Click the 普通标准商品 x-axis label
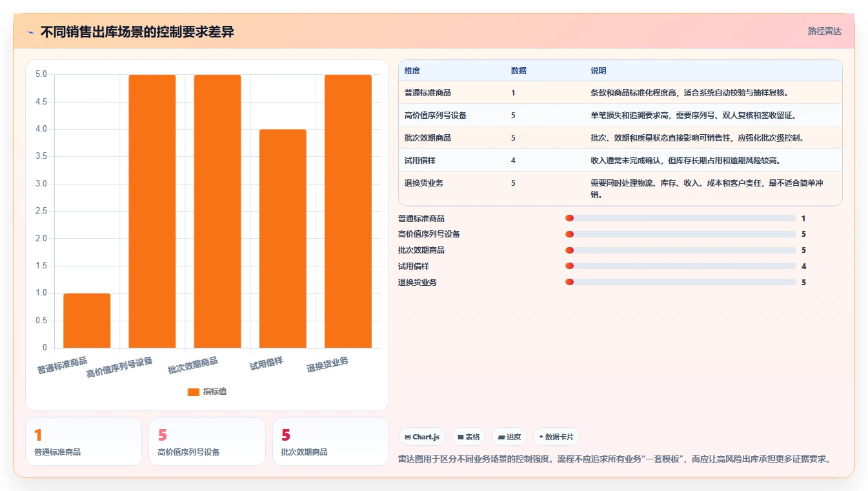Viewport: 868px width, 491px height. pos(62,366)
